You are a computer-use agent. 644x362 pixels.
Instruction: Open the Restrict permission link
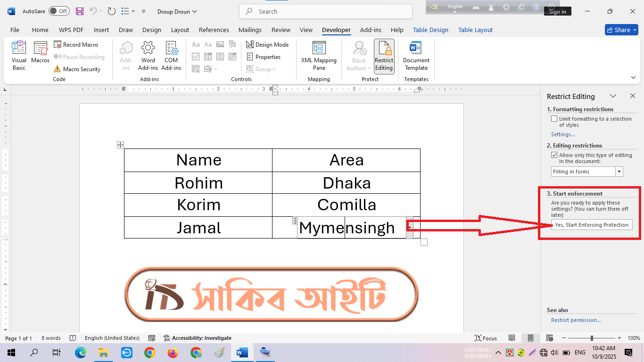576,320
